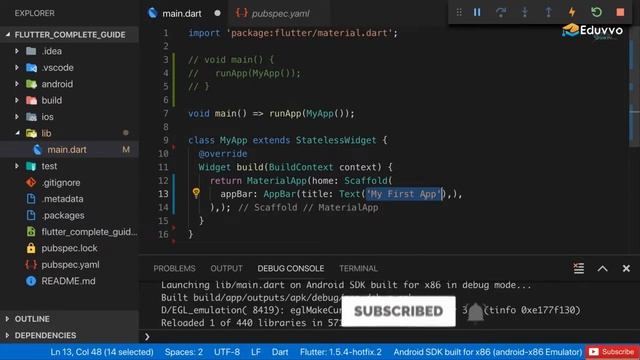Click the EXPLORER panel title

click(34, 13)
